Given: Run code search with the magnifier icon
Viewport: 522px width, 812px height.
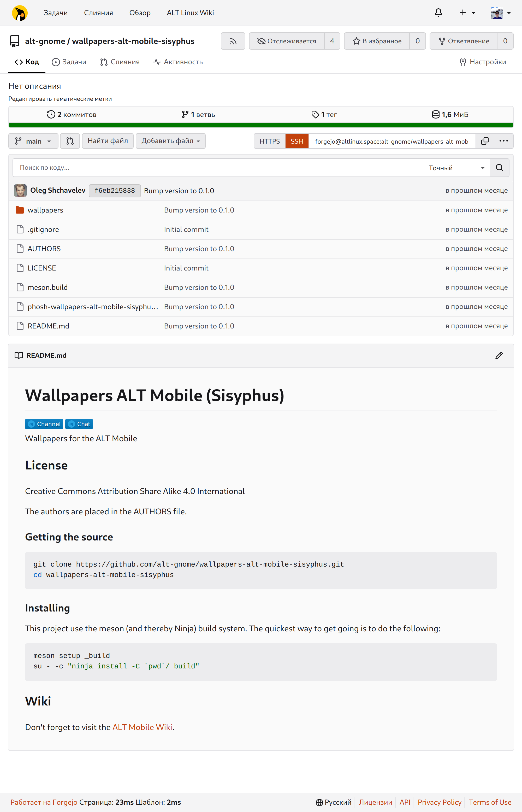Looking at the screenshot, I should coord(499,167).
